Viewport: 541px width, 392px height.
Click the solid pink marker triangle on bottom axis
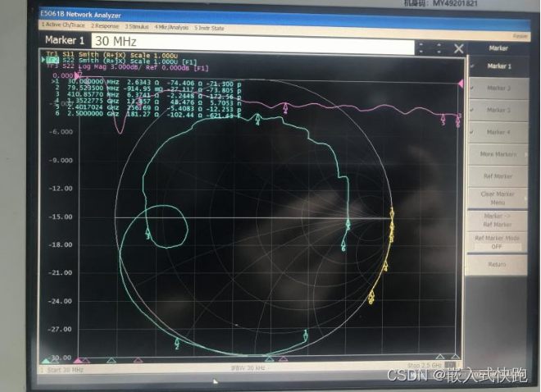point(79,362)
